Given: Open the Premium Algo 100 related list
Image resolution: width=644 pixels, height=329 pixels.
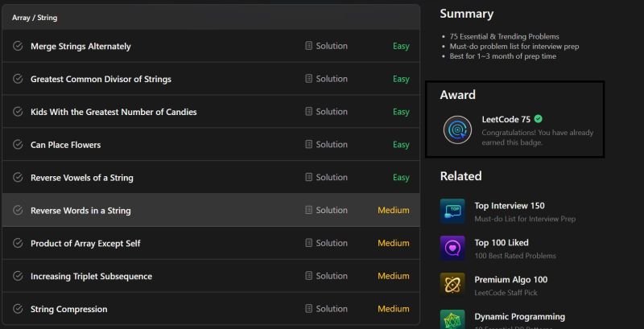Looking at the screenshot, I should pyautogui.click(x=511, y=280).
